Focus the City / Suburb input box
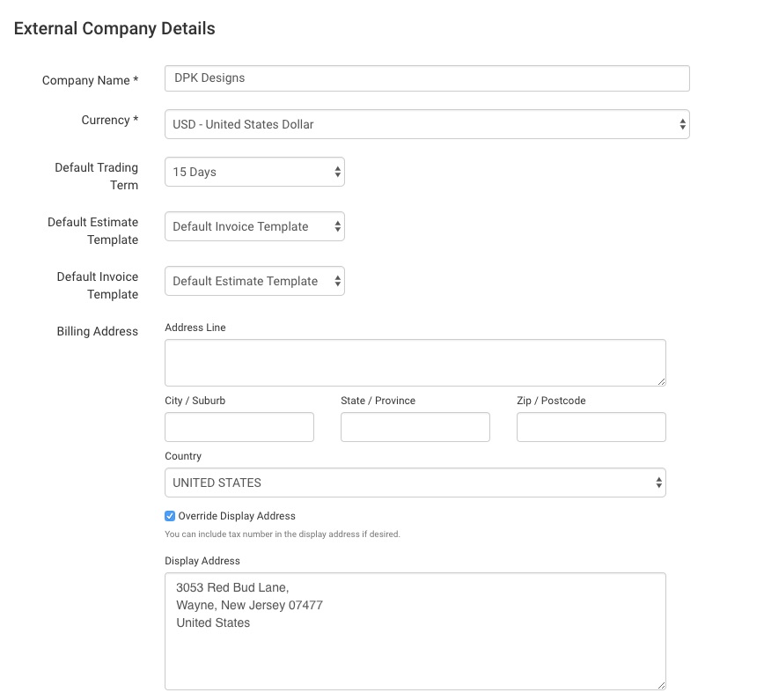 click(239, 427)
